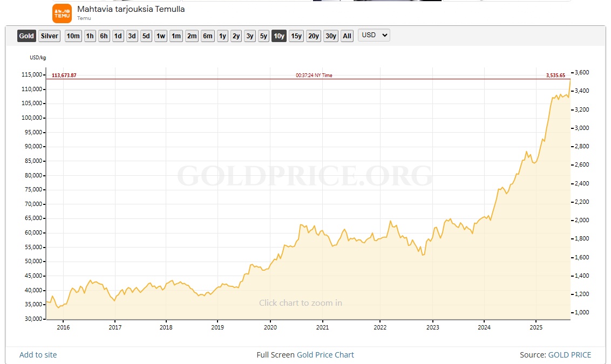Screen dimensions: 611x364
Task: Set chart range to 5d
Action: coord(146,36)
